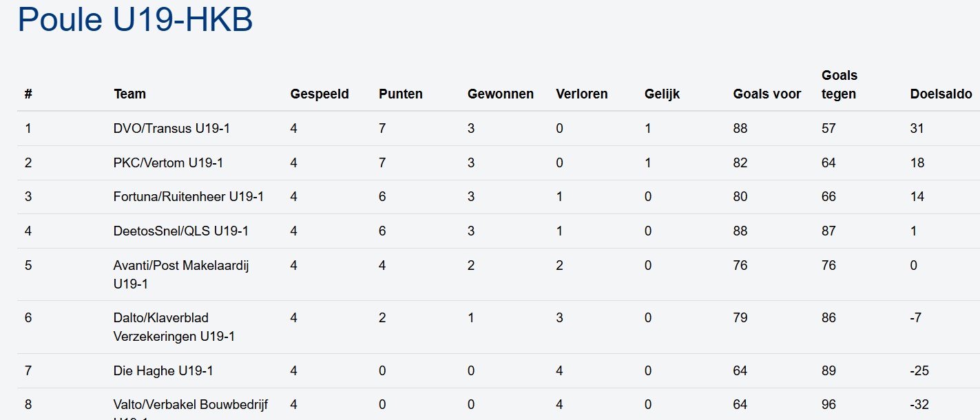
Task: Open Dalto/Klaverblad Verzekeringen U19-1 entry
Action: (174, 327)
